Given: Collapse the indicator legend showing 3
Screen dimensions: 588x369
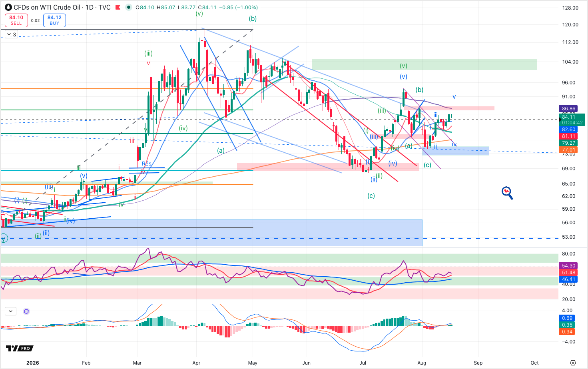Looking at the screenshot, I should [x=12, y=34].
